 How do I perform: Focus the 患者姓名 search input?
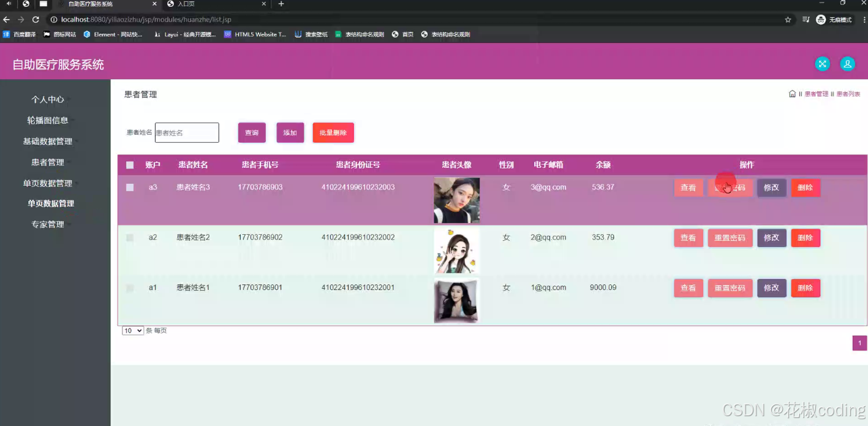pos(187,132)
